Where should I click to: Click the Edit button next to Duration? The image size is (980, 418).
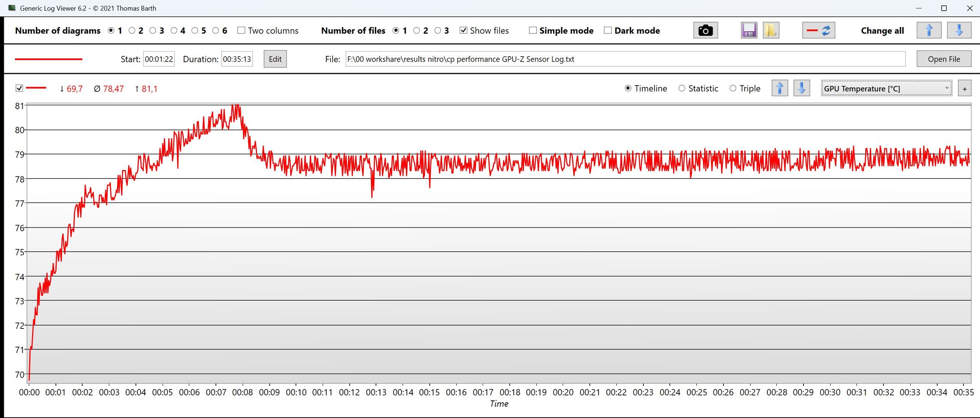275,59
